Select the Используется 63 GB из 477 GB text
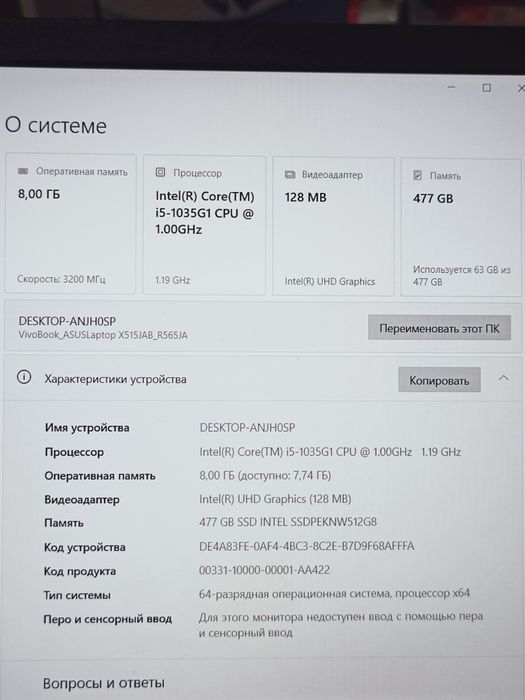 pos(462,275)
